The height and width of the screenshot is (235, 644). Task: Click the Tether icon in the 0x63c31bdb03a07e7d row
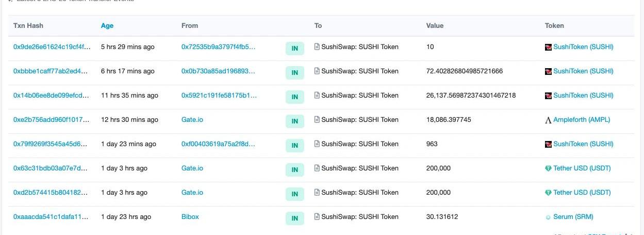pyautogui.click(x=548, y=168)
